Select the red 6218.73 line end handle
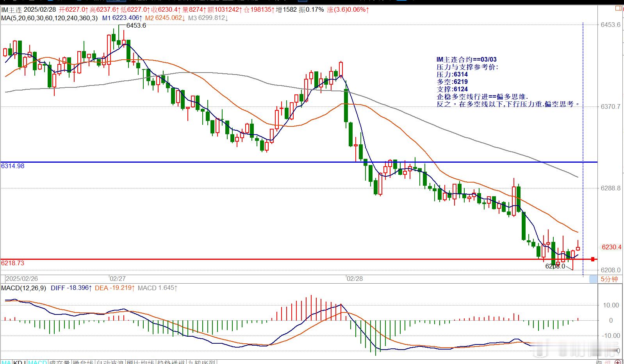Screen dimensions: 624x364 (x=593, y=259)
